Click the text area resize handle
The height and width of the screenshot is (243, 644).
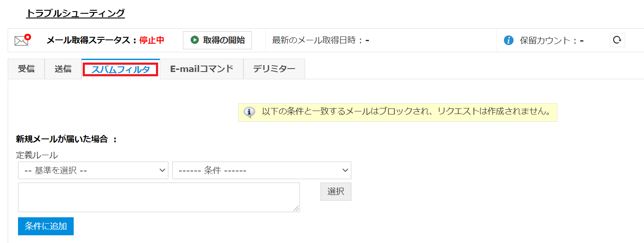pos(297,209)
